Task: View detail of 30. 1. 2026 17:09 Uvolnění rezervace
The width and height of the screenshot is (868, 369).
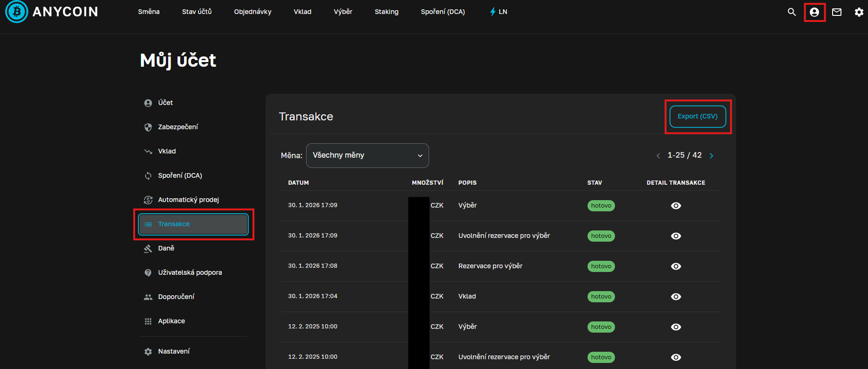Action: 676,236
